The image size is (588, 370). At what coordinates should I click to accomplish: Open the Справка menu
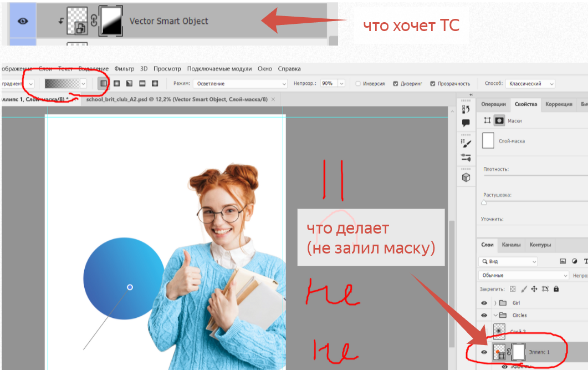(x=289, y=69)
